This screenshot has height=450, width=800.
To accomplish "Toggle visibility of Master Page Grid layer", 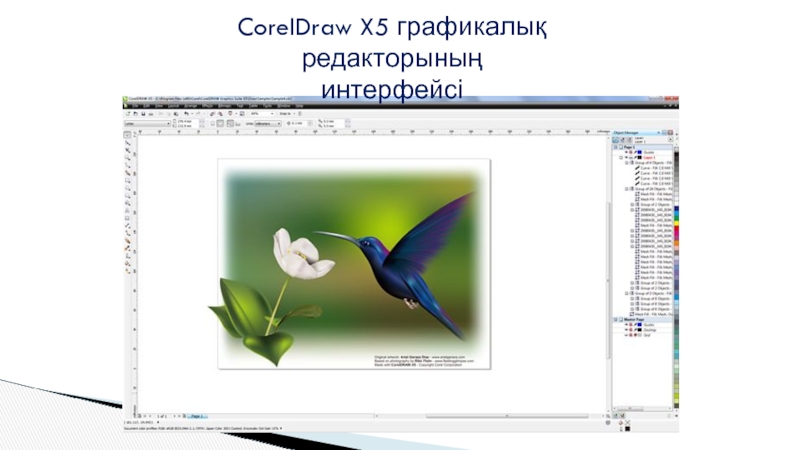I will 626,336.
